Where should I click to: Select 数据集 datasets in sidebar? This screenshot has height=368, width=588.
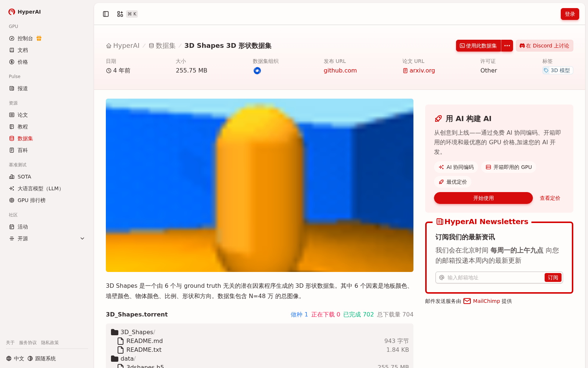point(47,138)
